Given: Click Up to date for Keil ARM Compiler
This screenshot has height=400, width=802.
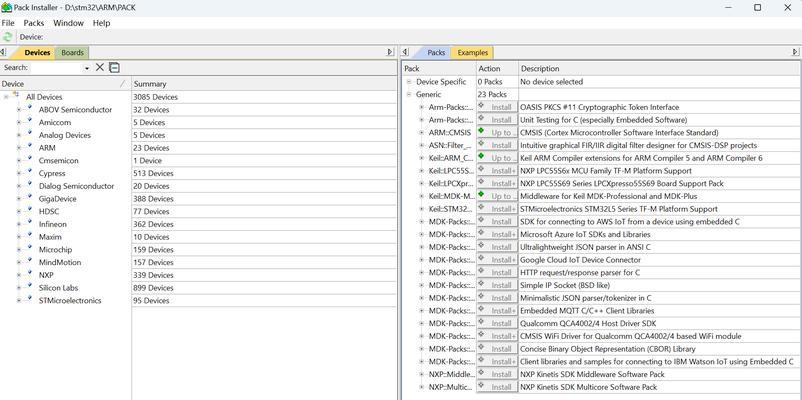Looking at the screenshot, I should tap(497, 158).
